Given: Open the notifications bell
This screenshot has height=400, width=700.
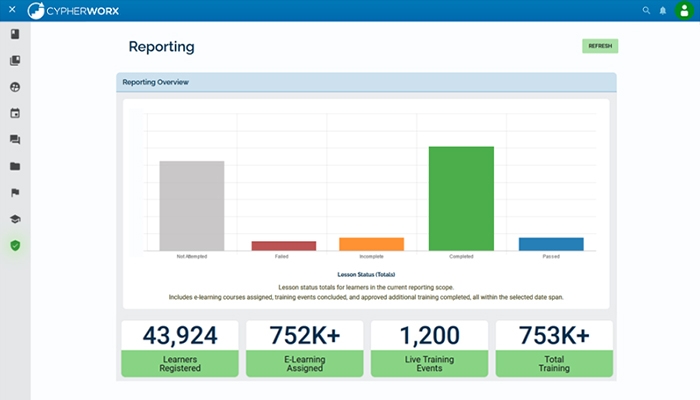Looking at the screenshot, I should click(x=662, y=10).
